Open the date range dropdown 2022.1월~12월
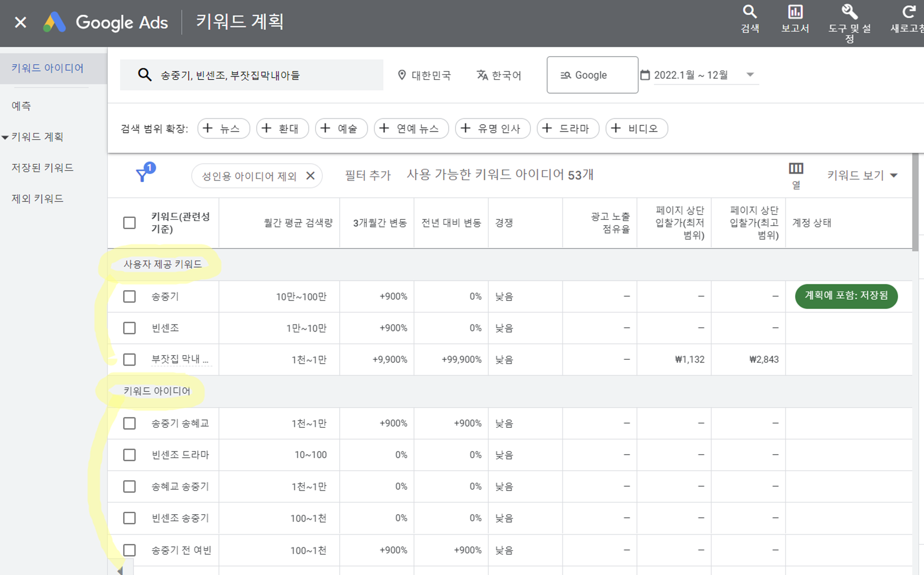 [699, 75]
